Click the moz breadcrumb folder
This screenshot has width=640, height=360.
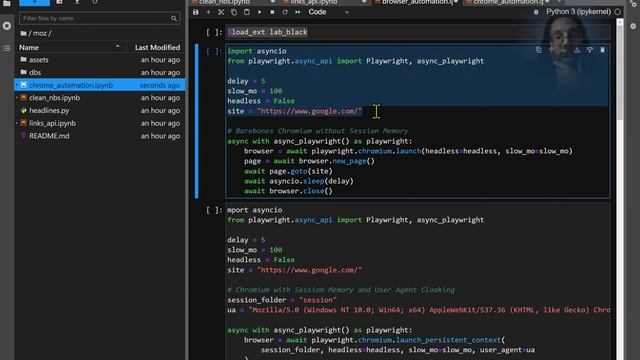(40, 33)
